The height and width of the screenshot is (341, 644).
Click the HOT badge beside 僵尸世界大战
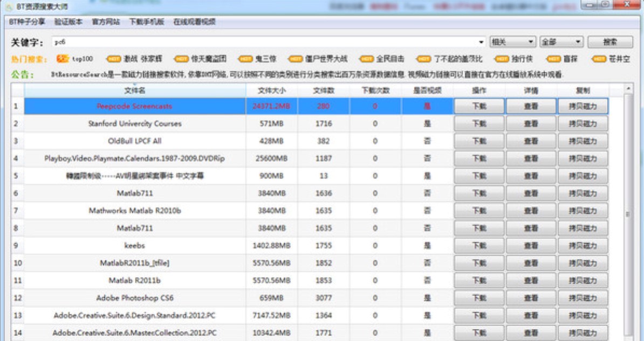pyautogui.click(x=295, y=59)
